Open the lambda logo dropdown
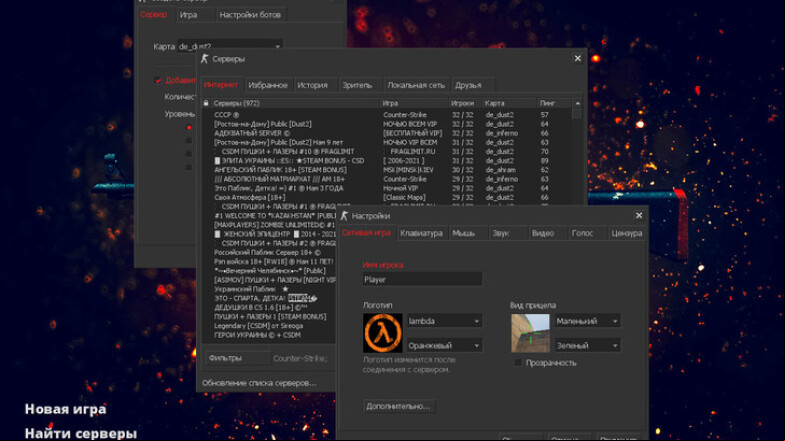The height and width of the screenshot is (441, 785). (x=444, y=321)
